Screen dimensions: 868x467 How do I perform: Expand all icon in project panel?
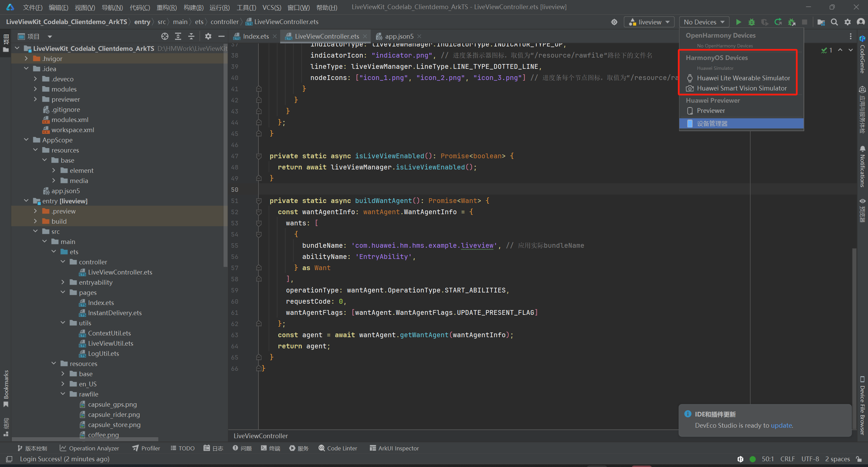click(x=178, y=36)
